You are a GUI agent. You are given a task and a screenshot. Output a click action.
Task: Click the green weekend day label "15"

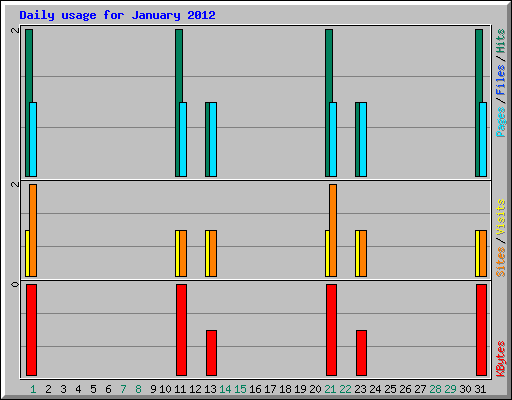(x=240, y=389)
